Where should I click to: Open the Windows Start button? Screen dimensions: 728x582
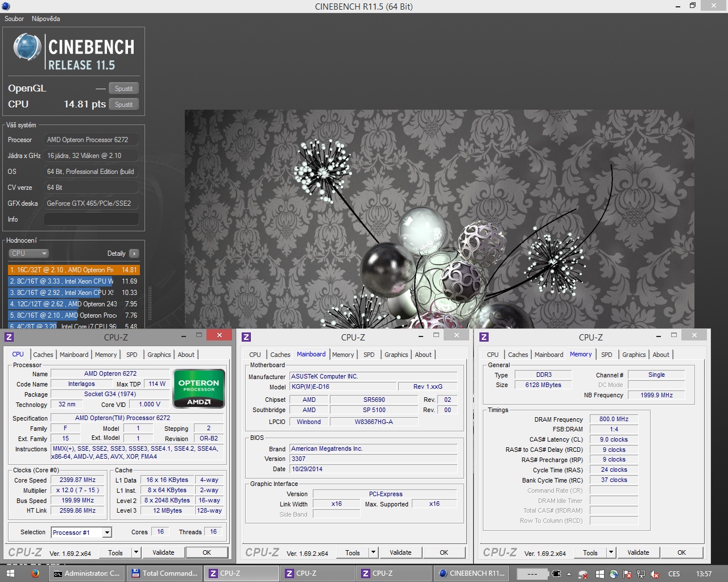pos(10,573)
